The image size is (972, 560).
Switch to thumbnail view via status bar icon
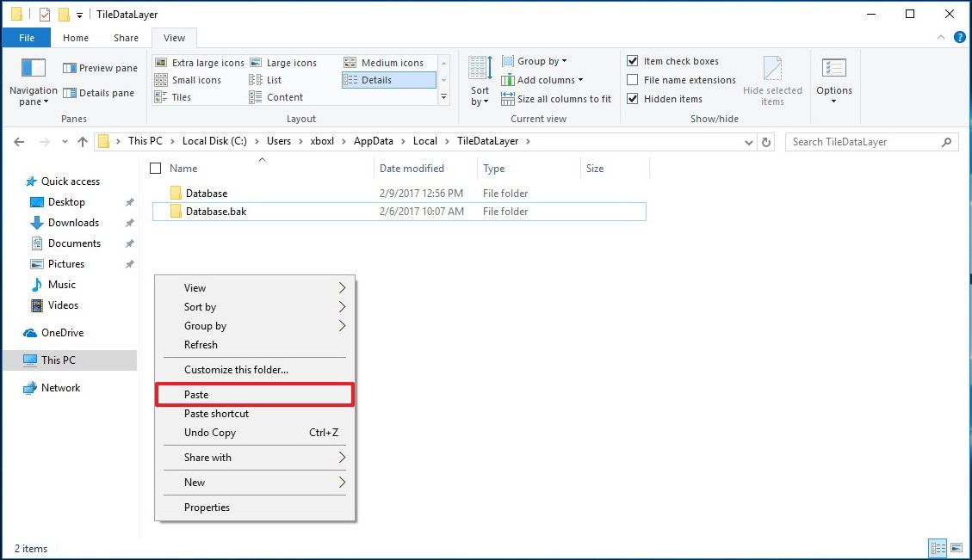[958, 548]
